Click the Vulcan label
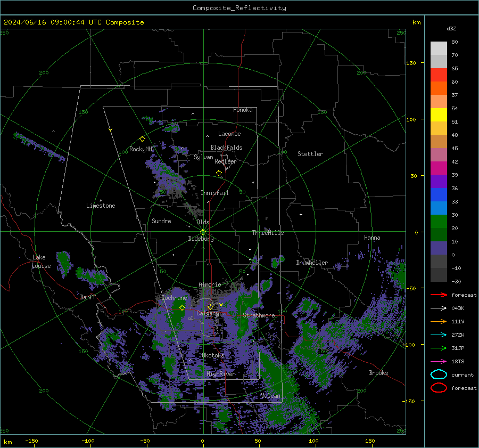 point(270,396)
